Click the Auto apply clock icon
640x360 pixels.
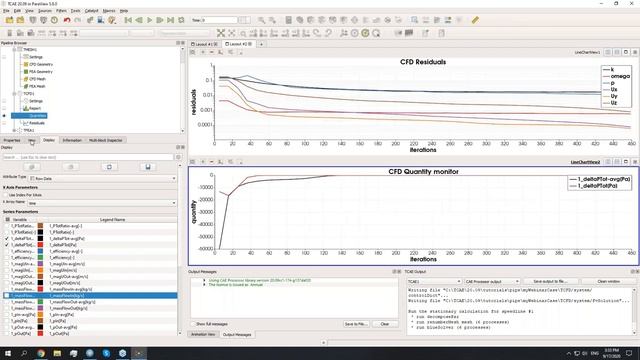[54, 20]
